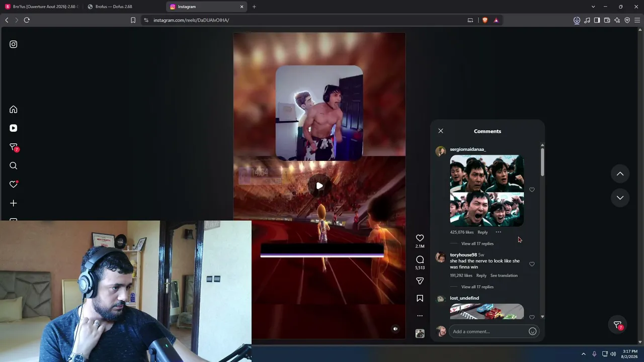Open Notifications heart in the sidebar

click(x=14, y=185)
